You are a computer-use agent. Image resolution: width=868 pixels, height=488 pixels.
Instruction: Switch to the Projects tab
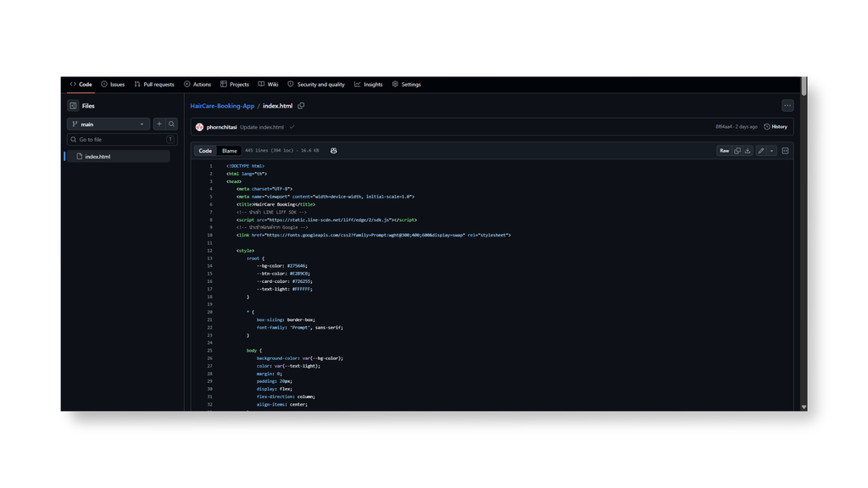(x=235, y=84)
